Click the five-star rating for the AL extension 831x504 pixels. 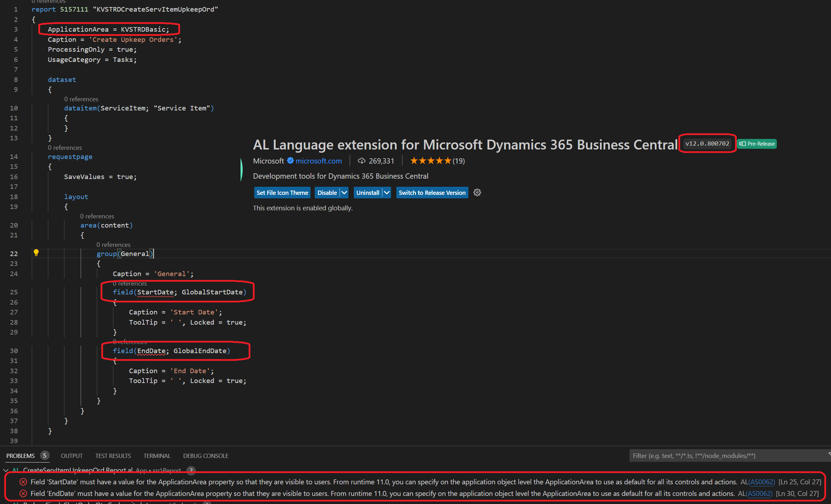(430, 160)
